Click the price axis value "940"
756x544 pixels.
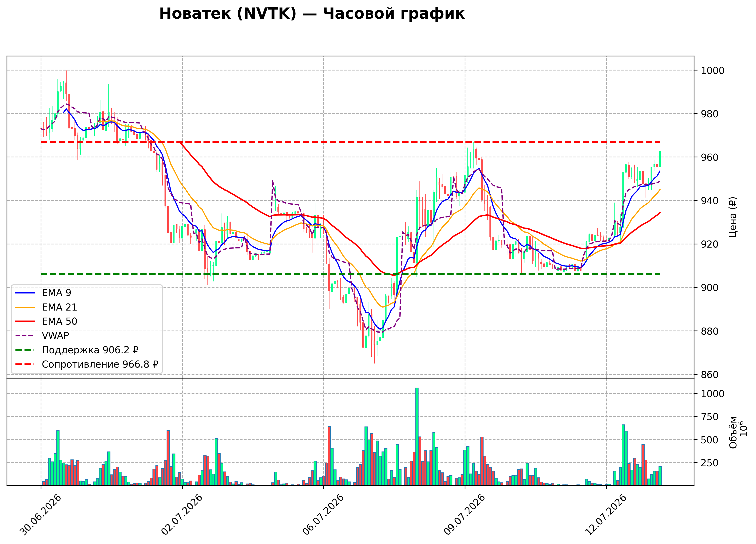click(x=710, y=201)
